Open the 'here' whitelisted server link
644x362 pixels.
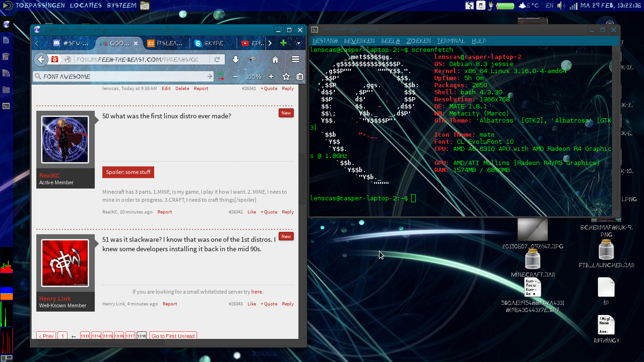[x=257, y=292]
